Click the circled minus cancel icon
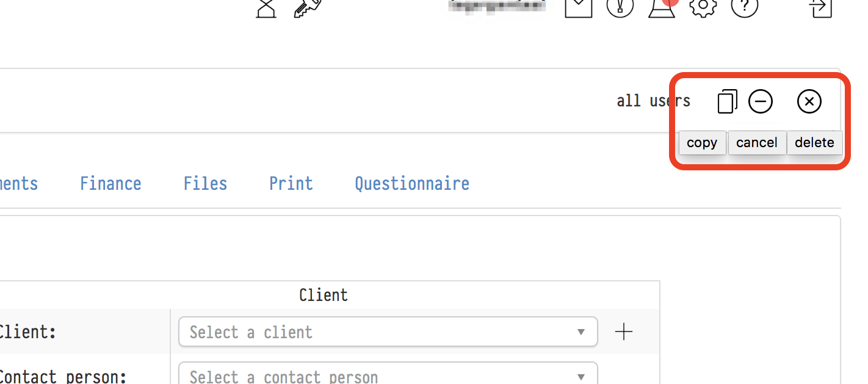868x384 pixels. click(x=761, y=101)
